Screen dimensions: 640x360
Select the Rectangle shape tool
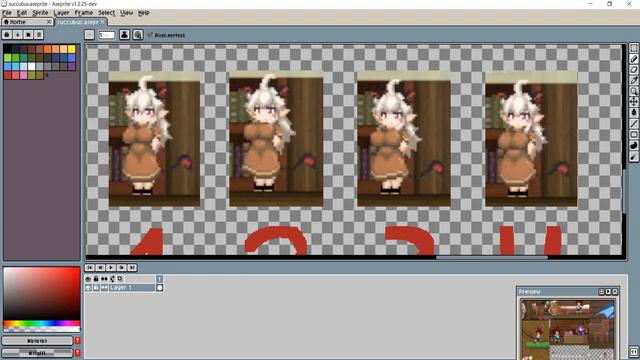[x=634, y=135]
